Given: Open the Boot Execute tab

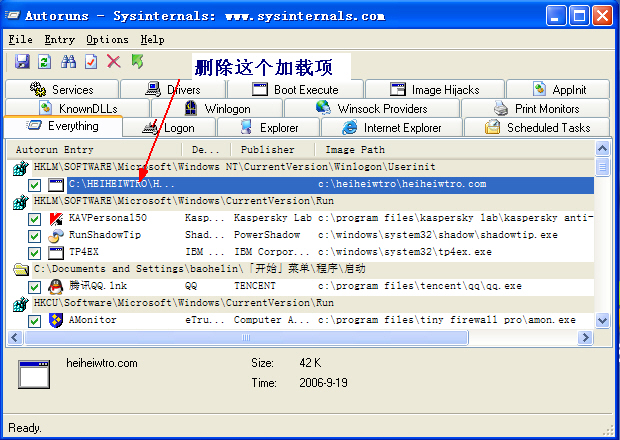Looking at the screenshot, I should [295, 89].
